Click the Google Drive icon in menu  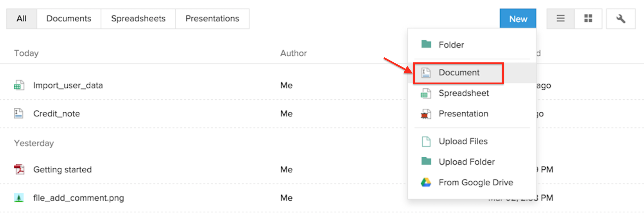pos(426,182)
